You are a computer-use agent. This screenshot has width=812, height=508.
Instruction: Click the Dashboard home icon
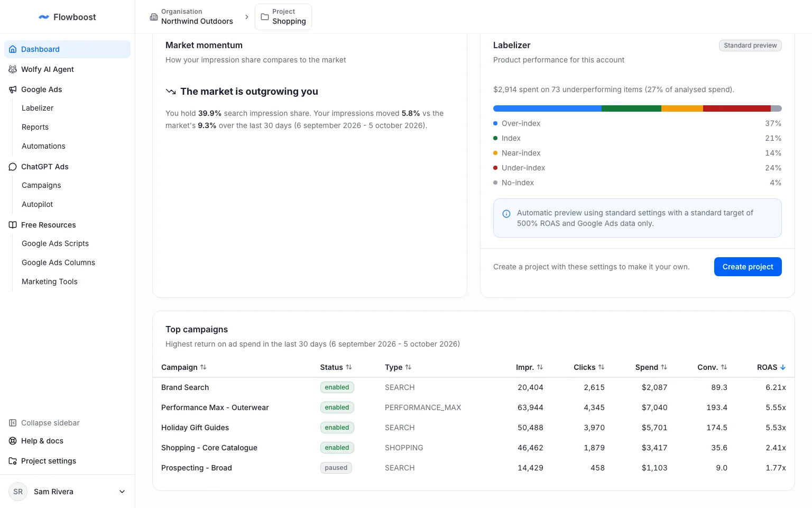click(13, 49)
